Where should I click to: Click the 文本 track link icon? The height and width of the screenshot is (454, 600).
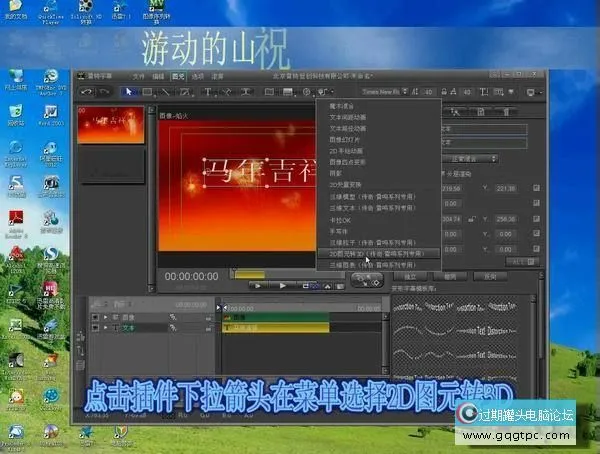173,328
